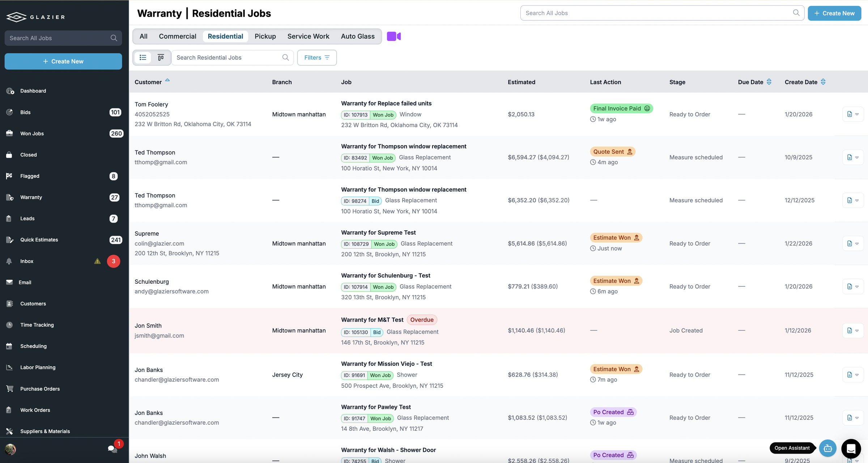Select the Auto Glass tab
The width and height of the screenshot is (868, 463).
coord(358,37)
